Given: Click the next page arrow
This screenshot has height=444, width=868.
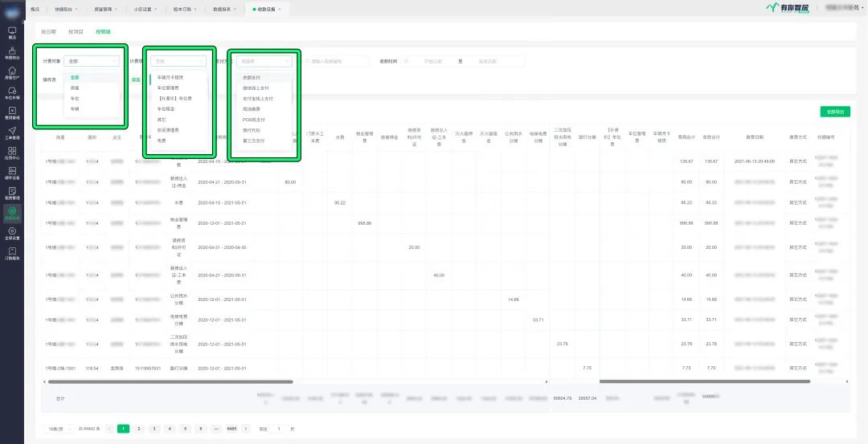Looking at the screenshot, I should 246,429.
